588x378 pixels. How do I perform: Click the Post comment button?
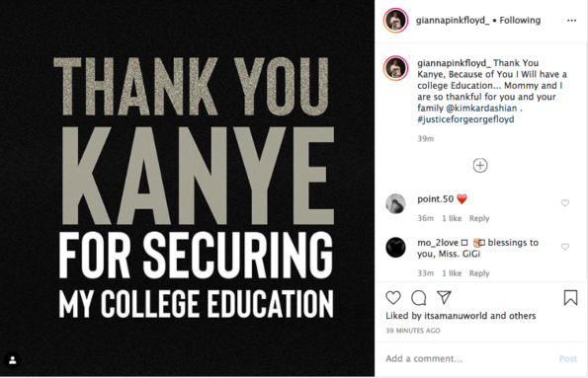568,358
